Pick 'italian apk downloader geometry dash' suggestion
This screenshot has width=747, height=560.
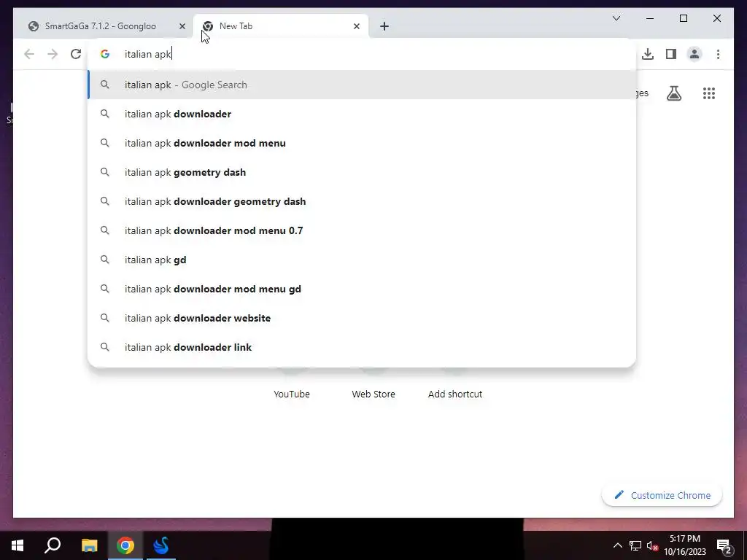(362, 201)
